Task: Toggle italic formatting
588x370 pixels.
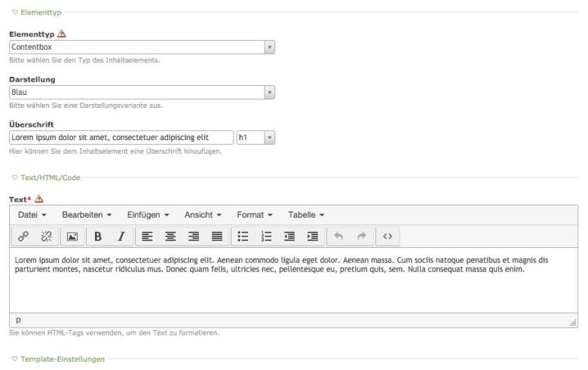Action: pyautogui.click(x=121, y=236)
